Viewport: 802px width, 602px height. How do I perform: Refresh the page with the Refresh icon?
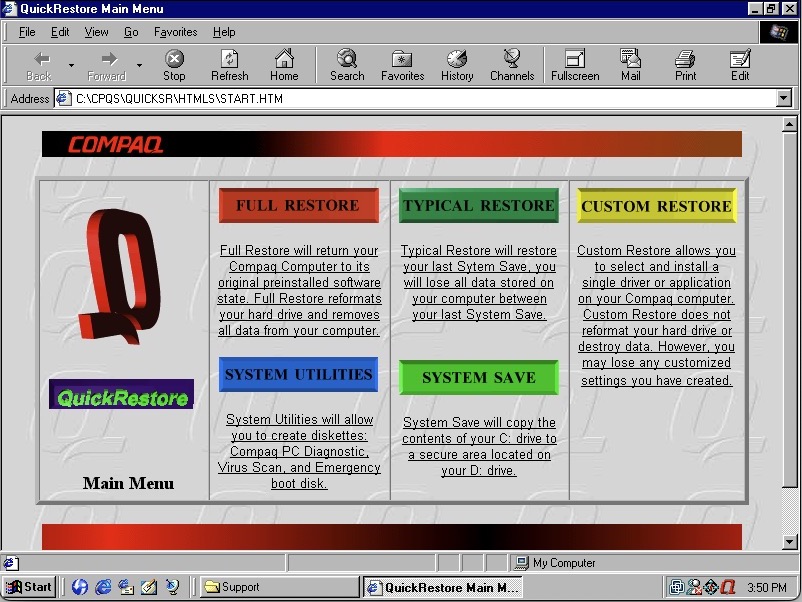coord(229,65)
